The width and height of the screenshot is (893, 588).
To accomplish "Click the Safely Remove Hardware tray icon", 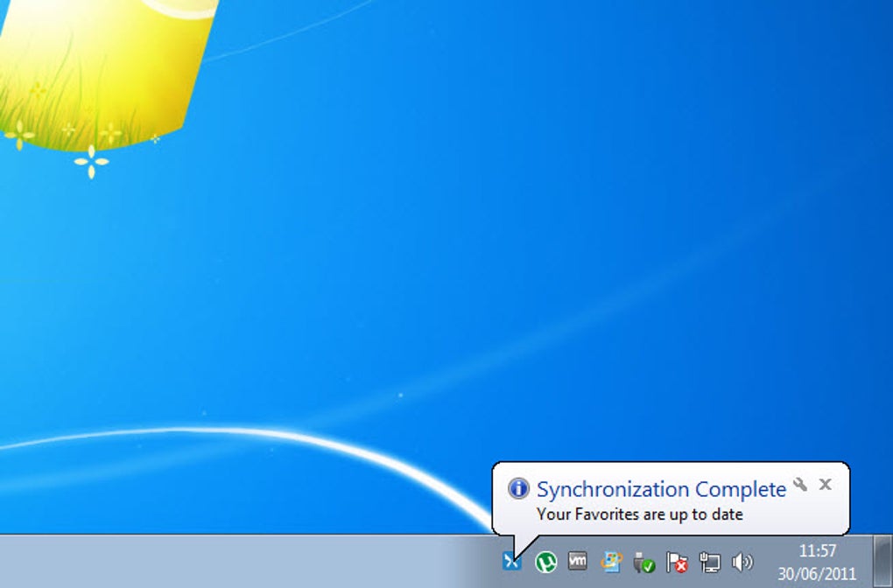I will click(643, 563).
